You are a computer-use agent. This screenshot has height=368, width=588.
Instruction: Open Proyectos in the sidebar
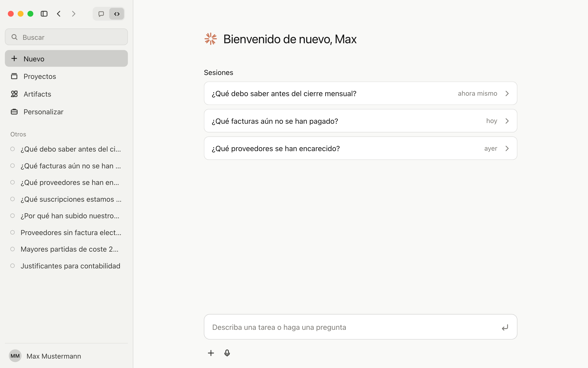(66, 76)
